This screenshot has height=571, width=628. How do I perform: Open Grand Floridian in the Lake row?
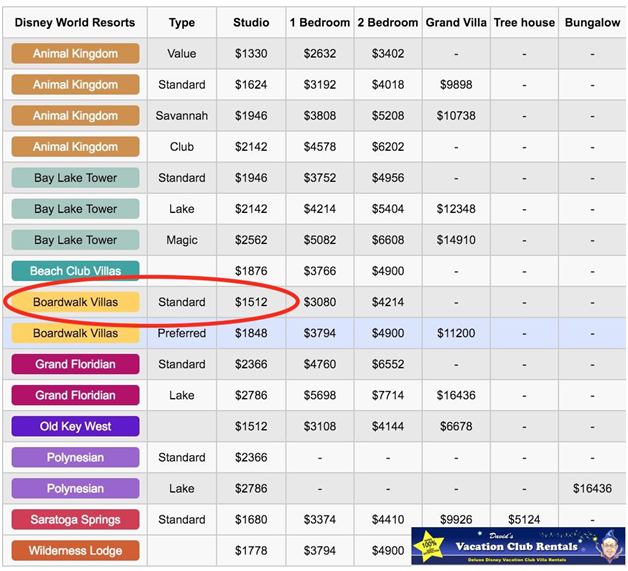[75, 396]
